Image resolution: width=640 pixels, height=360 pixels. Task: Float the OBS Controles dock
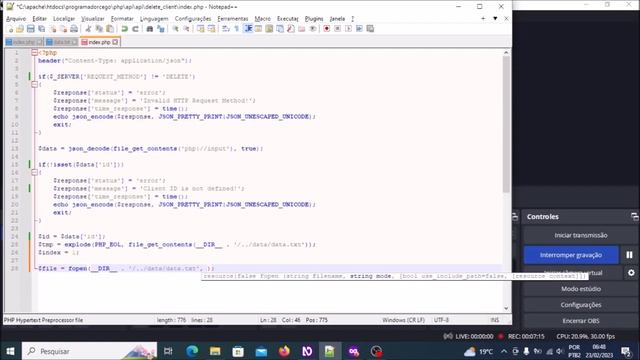click(x=634, y=217)
